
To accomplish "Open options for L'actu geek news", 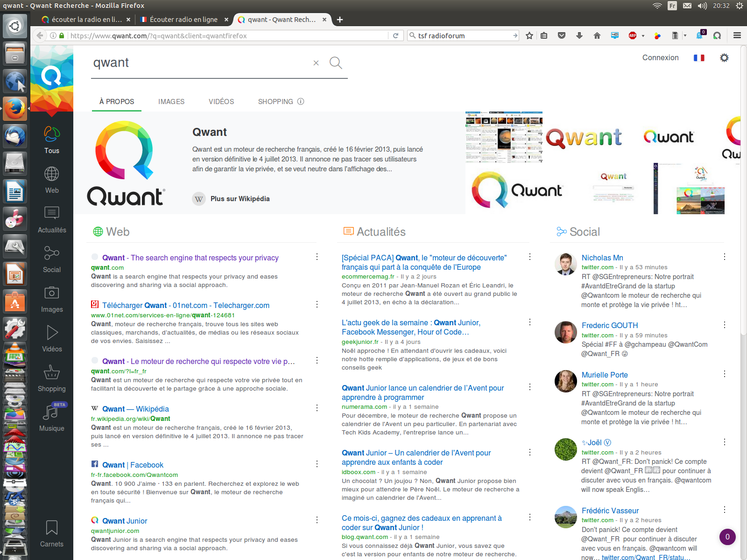I will tap(530, 322).
